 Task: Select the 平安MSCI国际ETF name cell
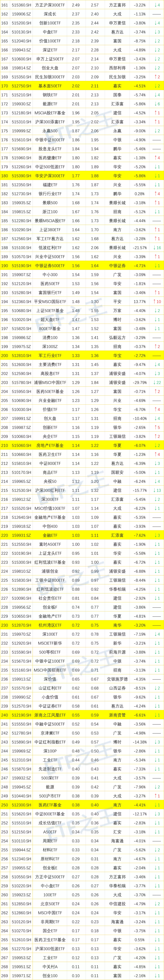tap(50, 302)
